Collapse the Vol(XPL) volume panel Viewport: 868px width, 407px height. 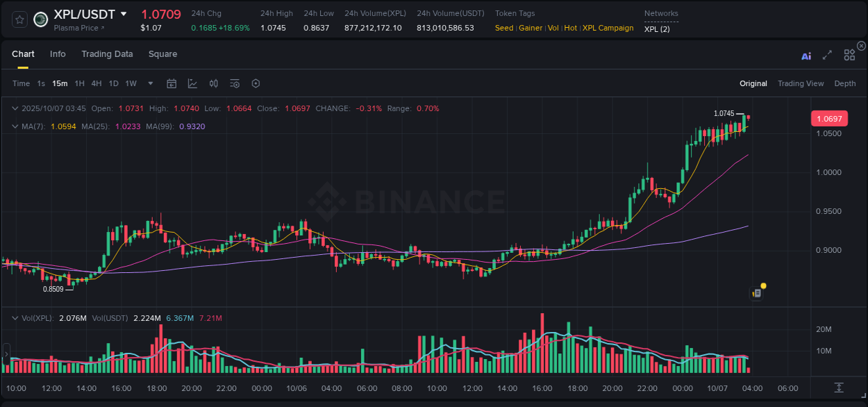15,317
